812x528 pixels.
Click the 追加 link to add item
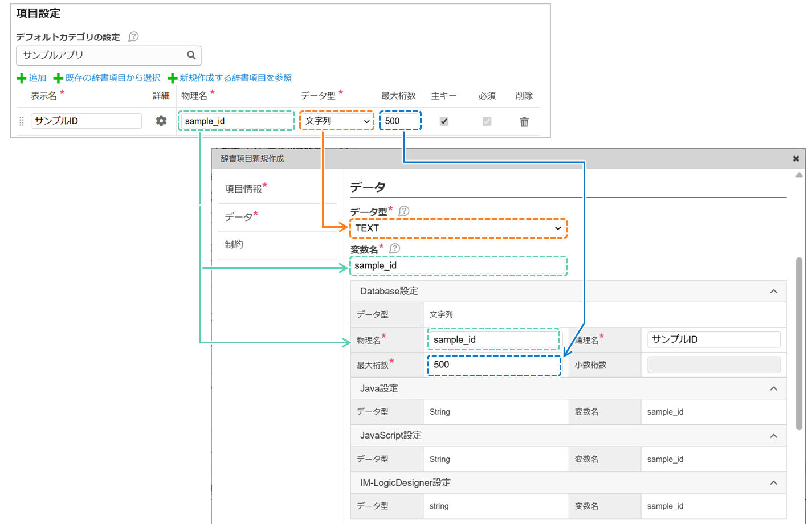[x=32, y=78]
